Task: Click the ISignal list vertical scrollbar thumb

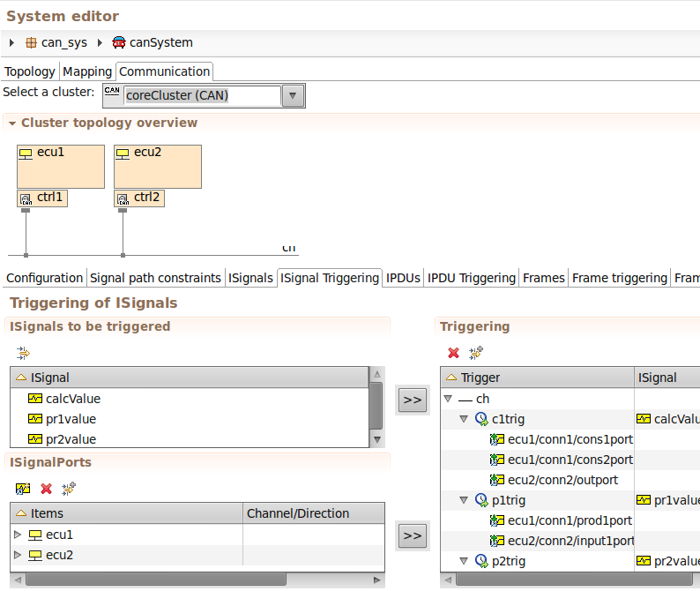Action: click(376, 406)
